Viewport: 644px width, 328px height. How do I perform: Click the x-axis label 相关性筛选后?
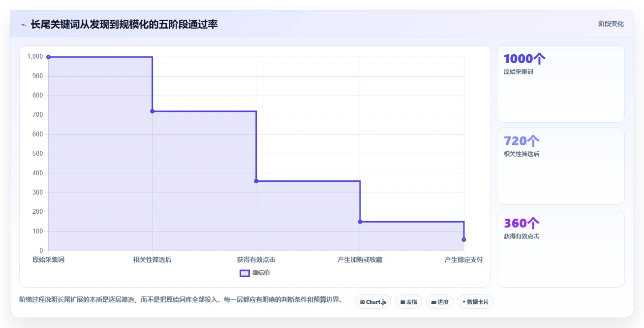point(152,260)
